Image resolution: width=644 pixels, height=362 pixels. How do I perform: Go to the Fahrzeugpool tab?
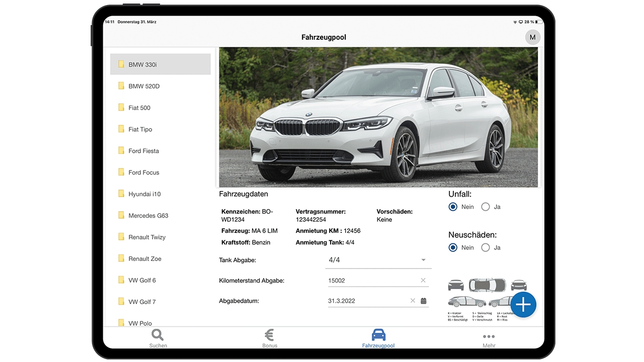(378, 338)
